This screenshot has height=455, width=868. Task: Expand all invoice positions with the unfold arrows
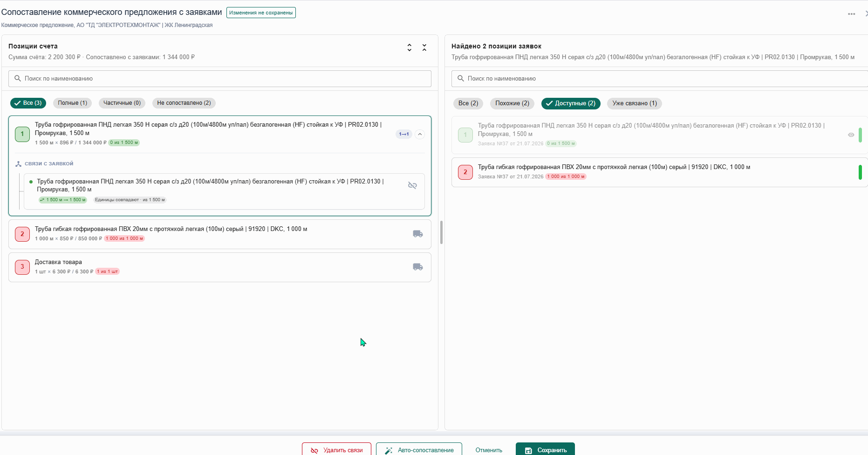point(410,48)
